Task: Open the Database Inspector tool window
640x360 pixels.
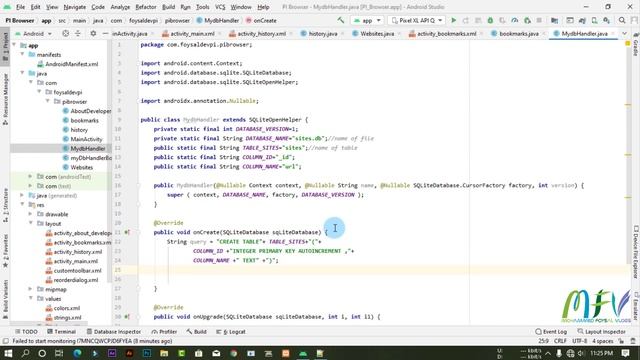Action: [x=113, y=332]
